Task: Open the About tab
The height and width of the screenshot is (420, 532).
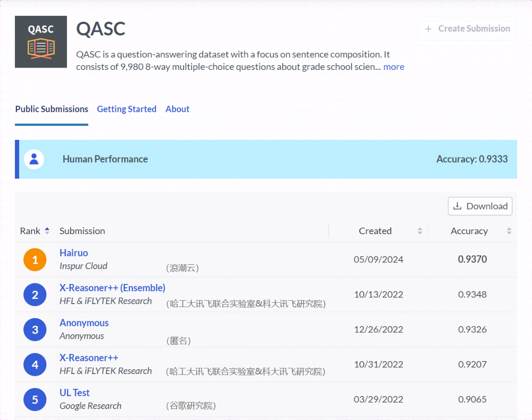Action: pyautogui.click(x=177, y=109)
